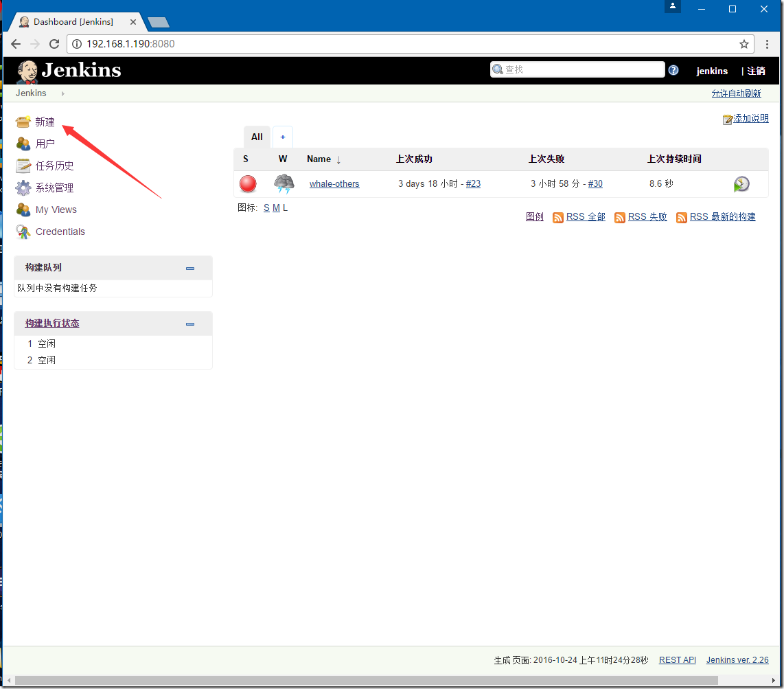784x689 pixels.
Task: Switch icon size to S
Action: pos(266,207)
